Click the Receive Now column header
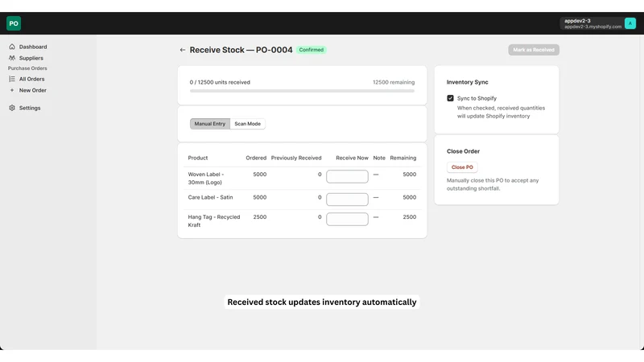 tap(352, 158)
